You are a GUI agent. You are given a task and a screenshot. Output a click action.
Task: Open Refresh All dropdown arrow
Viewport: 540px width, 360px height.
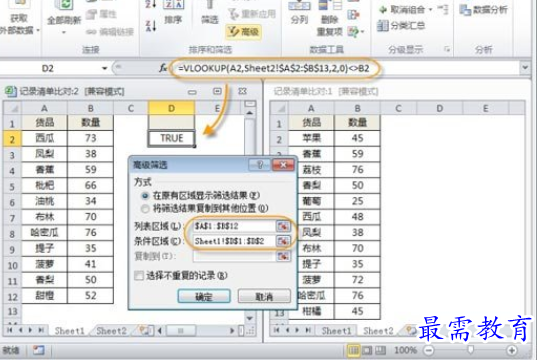64,33
